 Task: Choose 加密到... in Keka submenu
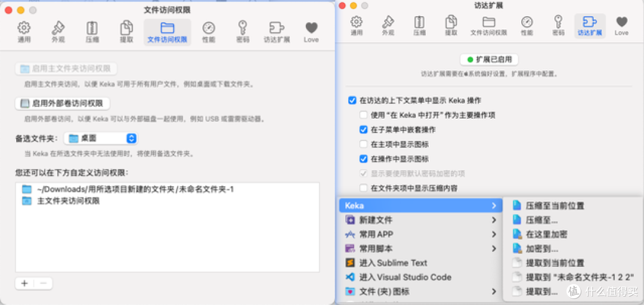pos(573,249)
